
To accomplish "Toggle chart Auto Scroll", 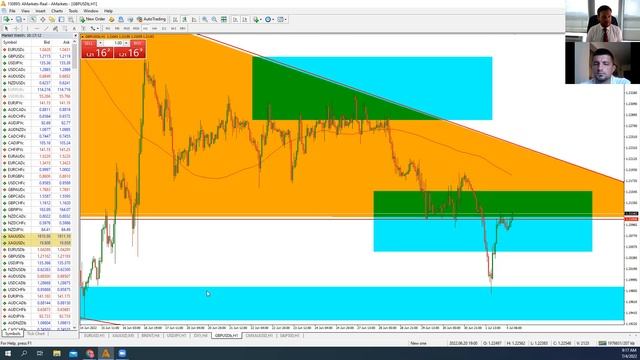I will coord(236,19).
